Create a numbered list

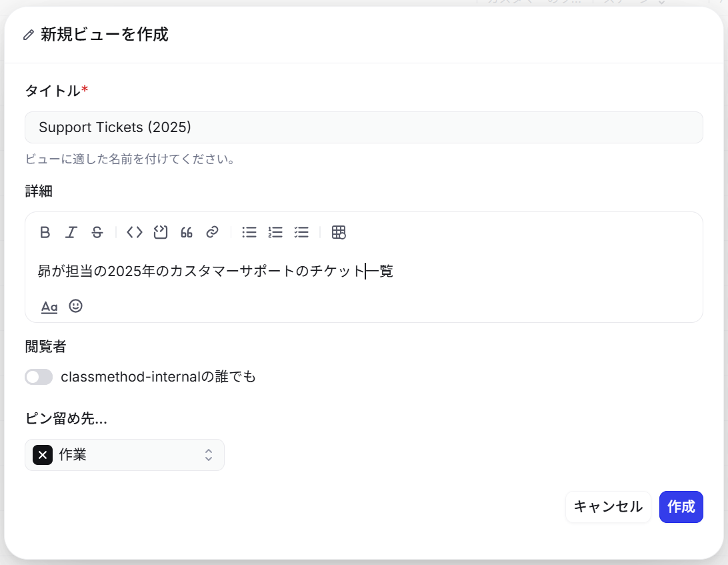click(275, 232)
